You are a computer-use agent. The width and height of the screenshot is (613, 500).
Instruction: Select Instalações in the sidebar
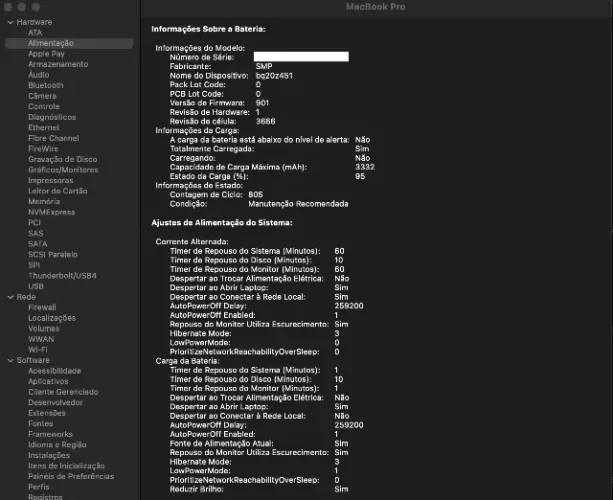[49, 455]
